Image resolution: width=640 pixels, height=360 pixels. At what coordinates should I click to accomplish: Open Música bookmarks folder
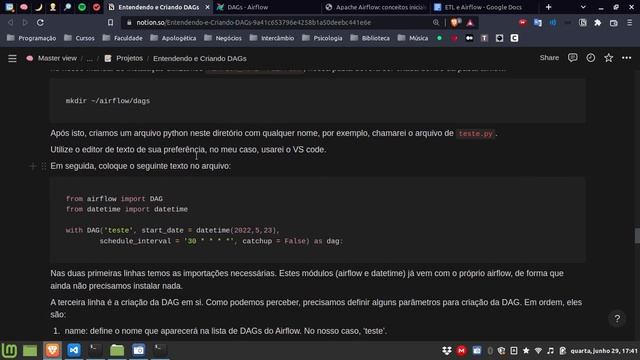(x=413, y=38)
